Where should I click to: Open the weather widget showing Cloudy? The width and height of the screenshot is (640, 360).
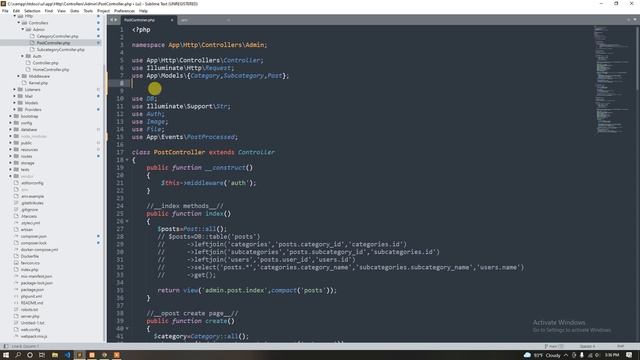point(542,355)
